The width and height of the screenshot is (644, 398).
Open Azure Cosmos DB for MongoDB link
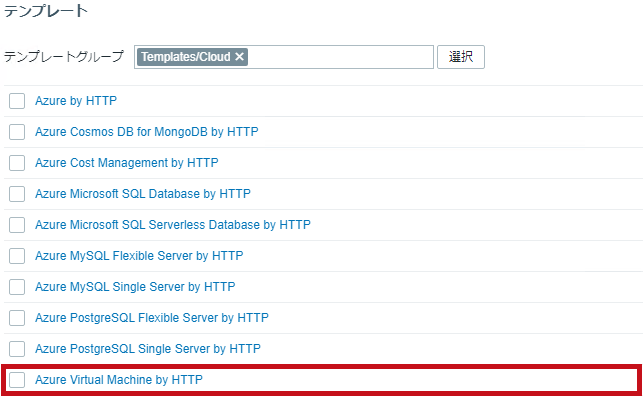[x=147, y=132]
